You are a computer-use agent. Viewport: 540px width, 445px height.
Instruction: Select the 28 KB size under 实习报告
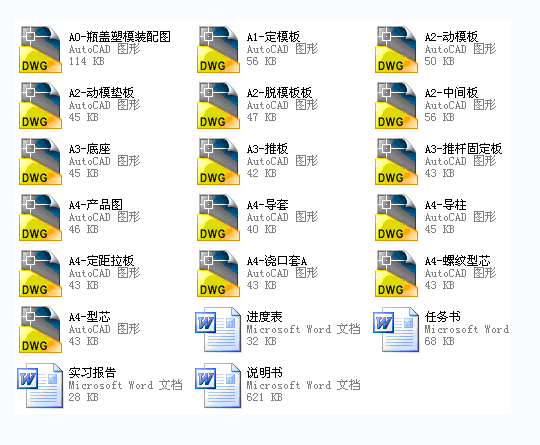pos(83,397)
